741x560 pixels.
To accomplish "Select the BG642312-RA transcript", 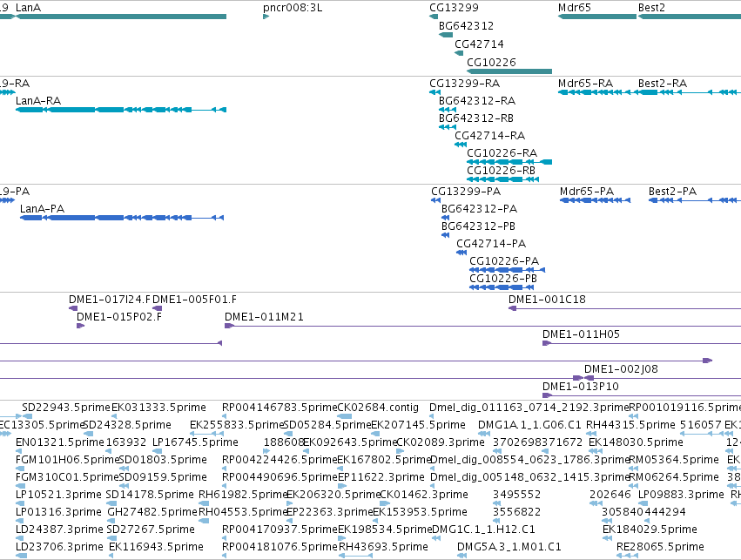I will 448,110.
